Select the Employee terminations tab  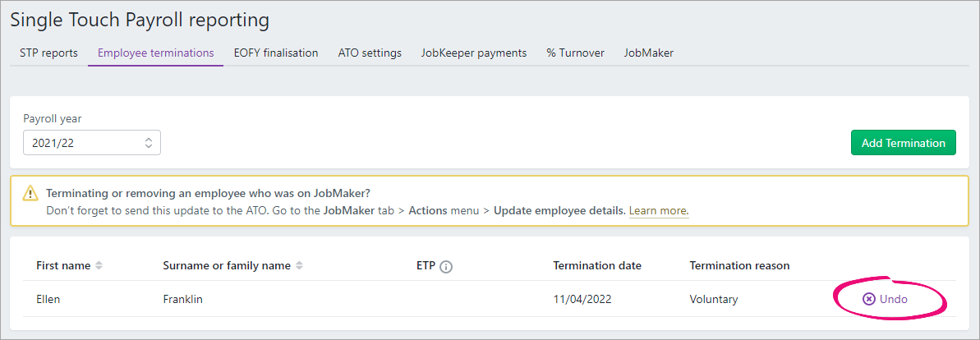155,53
